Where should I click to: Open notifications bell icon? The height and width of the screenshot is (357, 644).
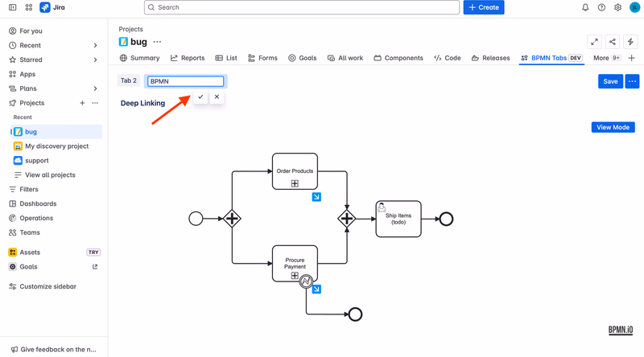pos(585,7)
